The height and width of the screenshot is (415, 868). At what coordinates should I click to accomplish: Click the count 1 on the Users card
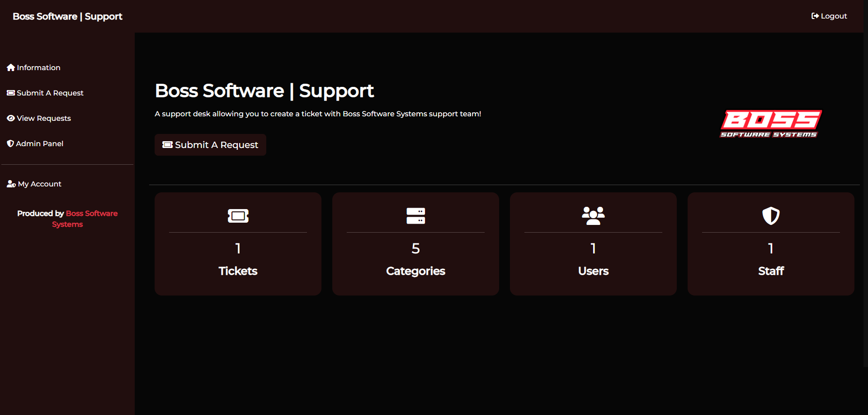(593, 248)
